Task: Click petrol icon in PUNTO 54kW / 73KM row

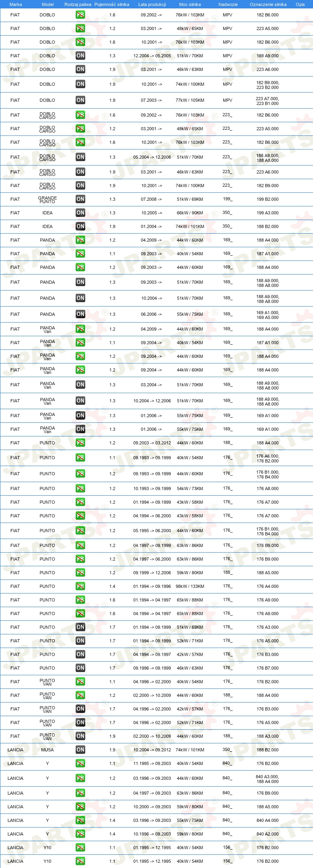Action: 80,489
